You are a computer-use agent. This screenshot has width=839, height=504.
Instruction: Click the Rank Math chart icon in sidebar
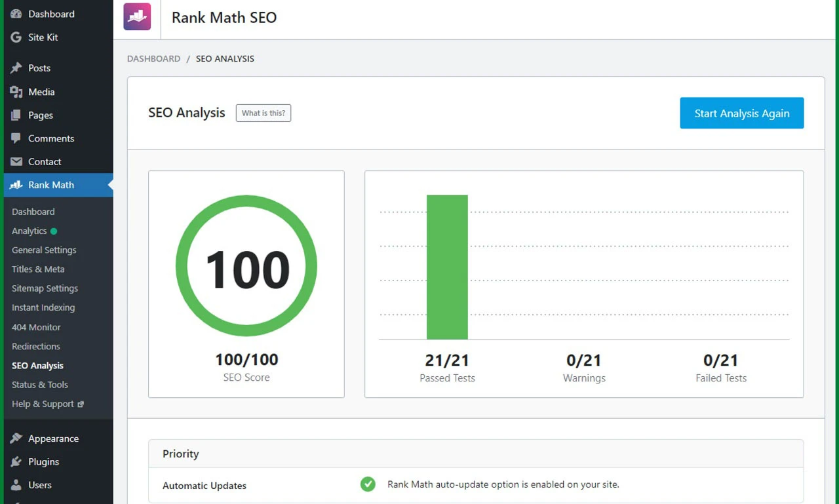(x=16, y=185)
